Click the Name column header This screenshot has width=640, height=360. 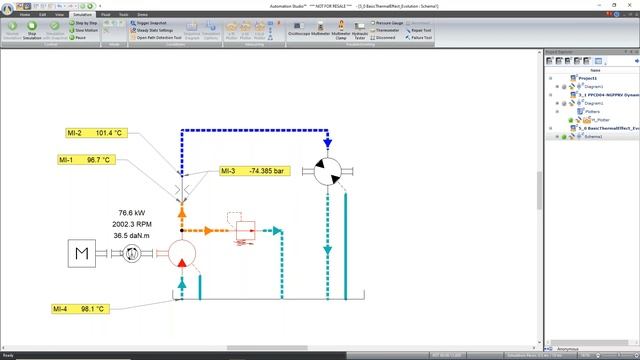tap(595, 70)
